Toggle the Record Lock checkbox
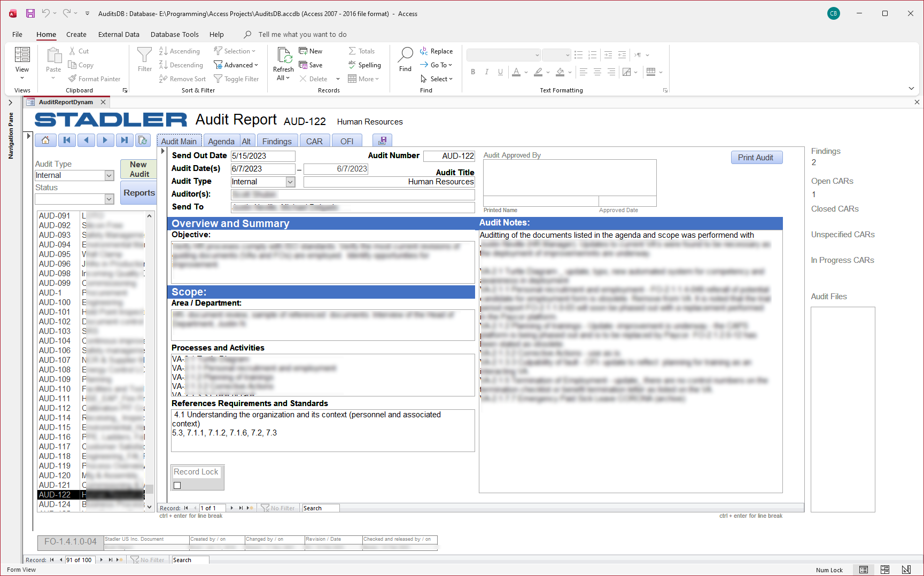924x576 pixels. pos(177,485)
